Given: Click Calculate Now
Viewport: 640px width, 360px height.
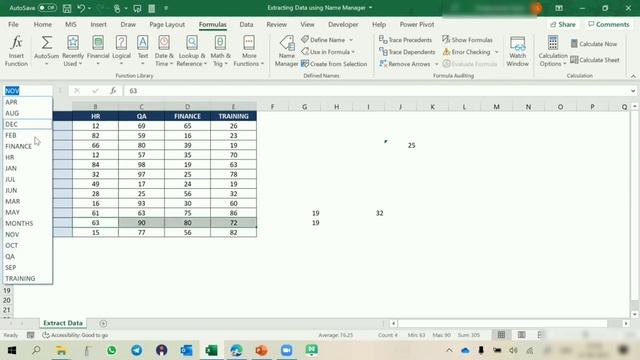Looking at the screenshot, I should point(594,44).
